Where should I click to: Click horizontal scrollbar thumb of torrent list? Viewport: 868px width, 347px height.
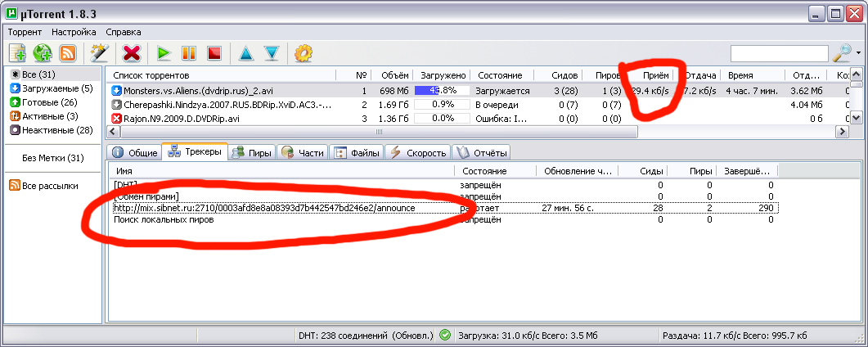pyautogui.click(x=379, y=132)
